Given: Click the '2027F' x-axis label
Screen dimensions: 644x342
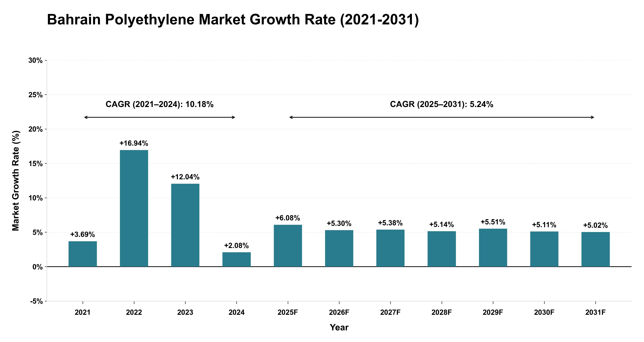Looking at the screenshot, I should click(390, 312).
